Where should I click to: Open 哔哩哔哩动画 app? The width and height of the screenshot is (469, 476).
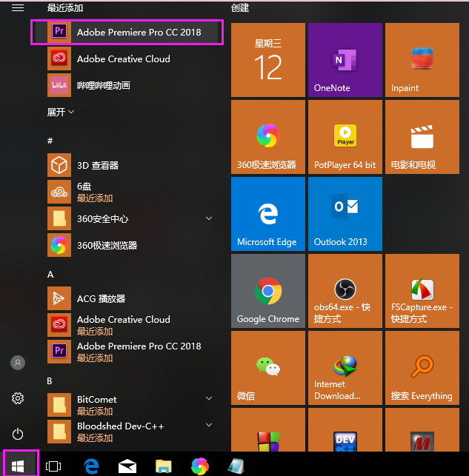pyautogui.click(x=127, y=85)
